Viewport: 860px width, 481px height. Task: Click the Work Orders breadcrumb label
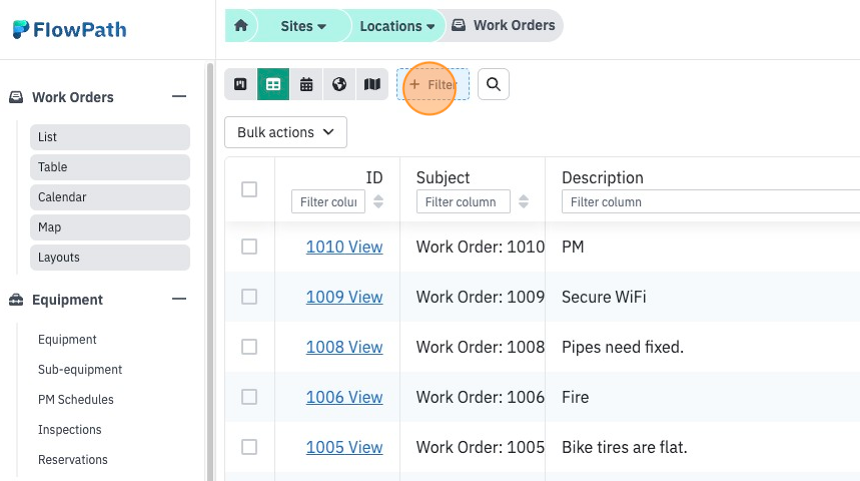click(514, 25)
